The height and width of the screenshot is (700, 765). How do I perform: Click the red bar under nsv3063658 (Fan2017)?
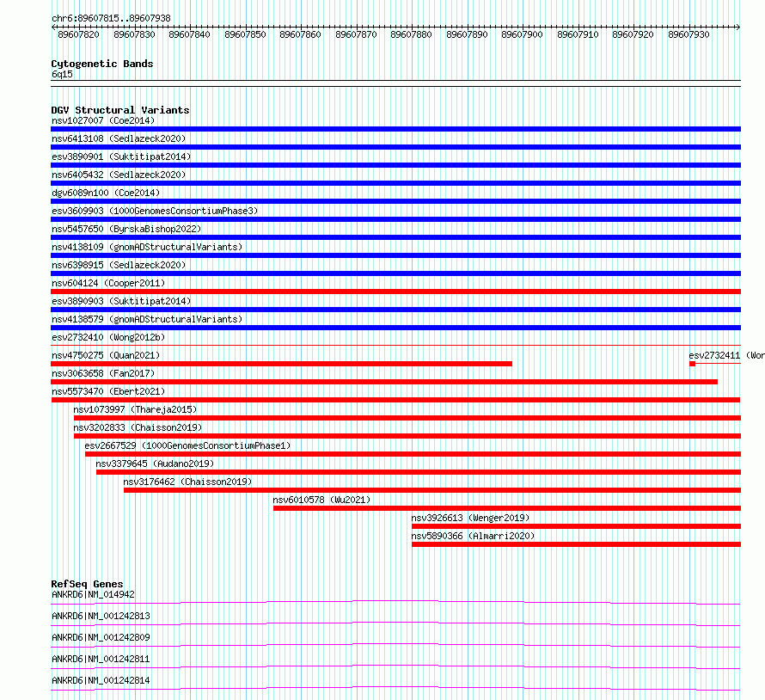(x=384, y=382)
